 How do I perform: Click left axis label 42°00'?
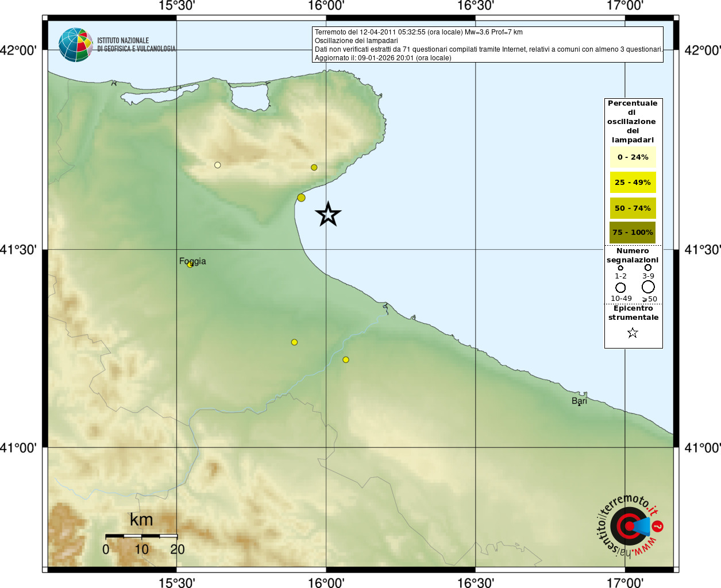(18, 51)
